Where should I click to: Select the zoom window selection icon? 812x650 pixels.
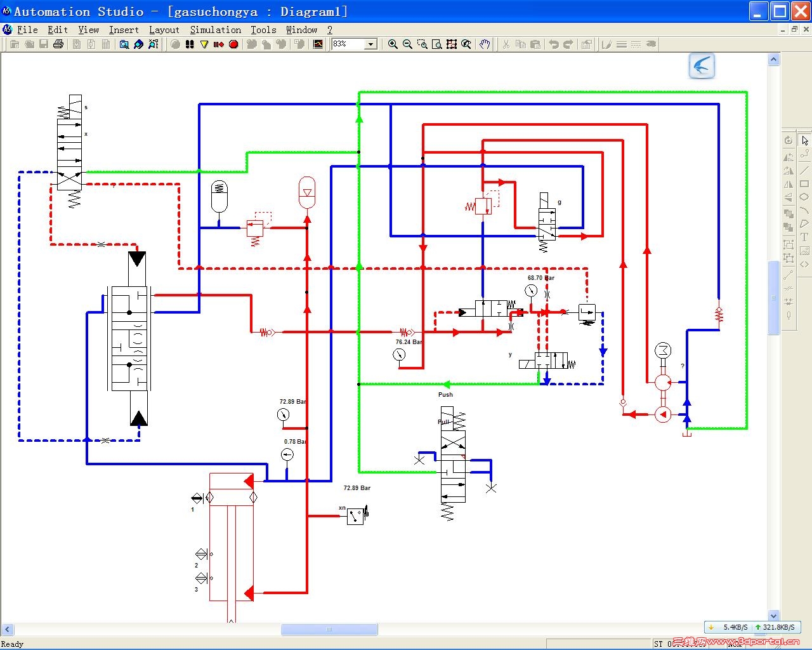(x=422, y=44)
